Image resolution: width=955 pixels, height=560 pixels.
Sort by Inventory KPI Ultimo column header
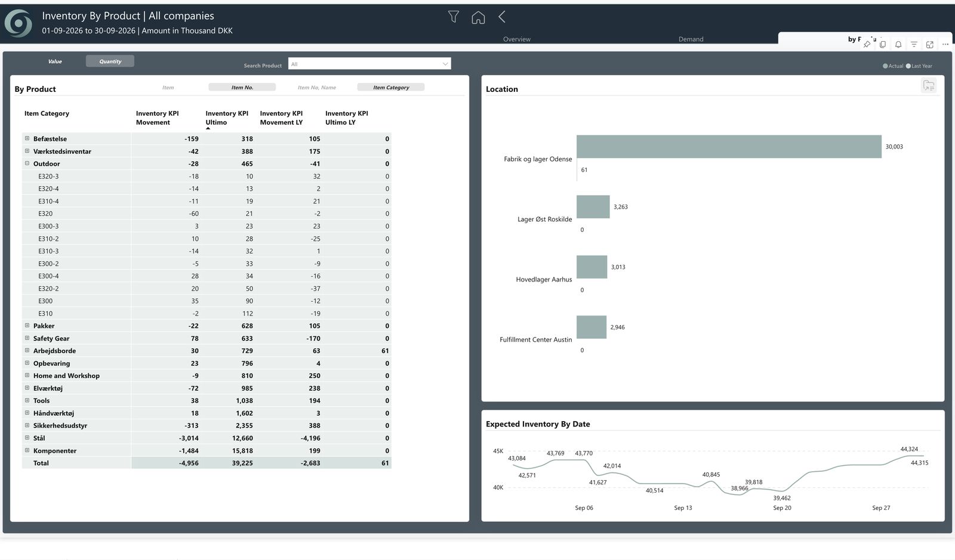click(x=227, y=117)
